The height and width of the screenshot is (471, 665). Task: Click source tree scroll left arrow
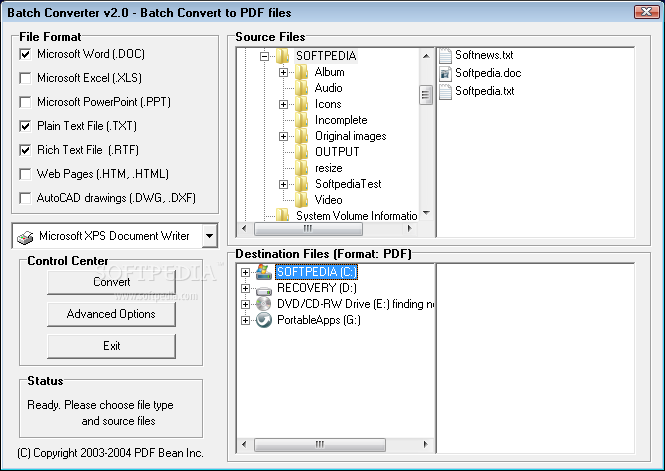coord(244,229)
